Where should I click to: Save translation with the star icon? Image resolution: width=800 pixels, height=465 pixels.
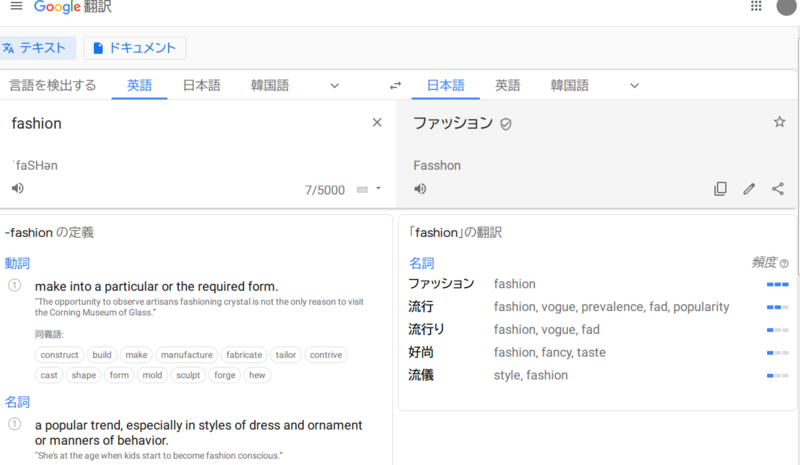click(779, 122)
